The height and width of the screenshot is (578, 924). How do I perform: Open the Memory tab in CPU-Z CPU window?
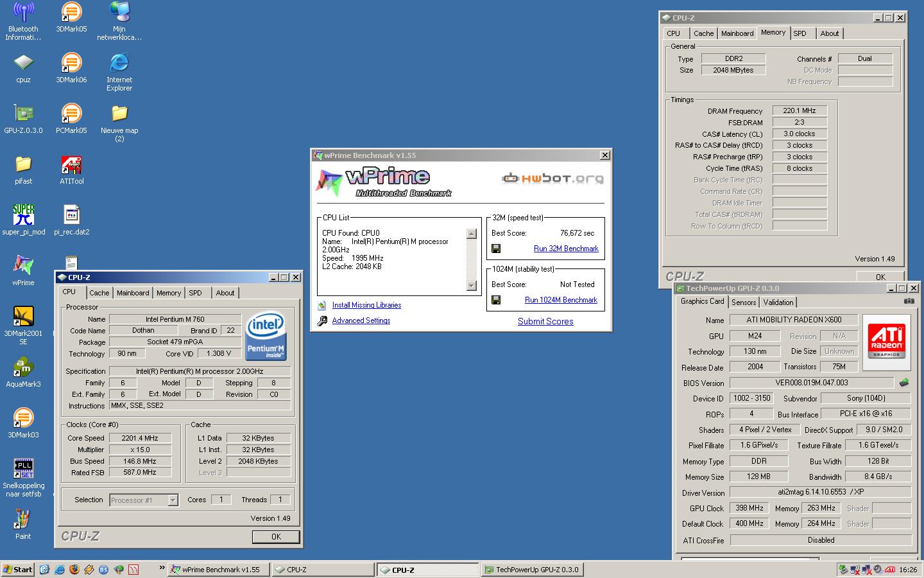pyautogui.click(x=169, y=293)
